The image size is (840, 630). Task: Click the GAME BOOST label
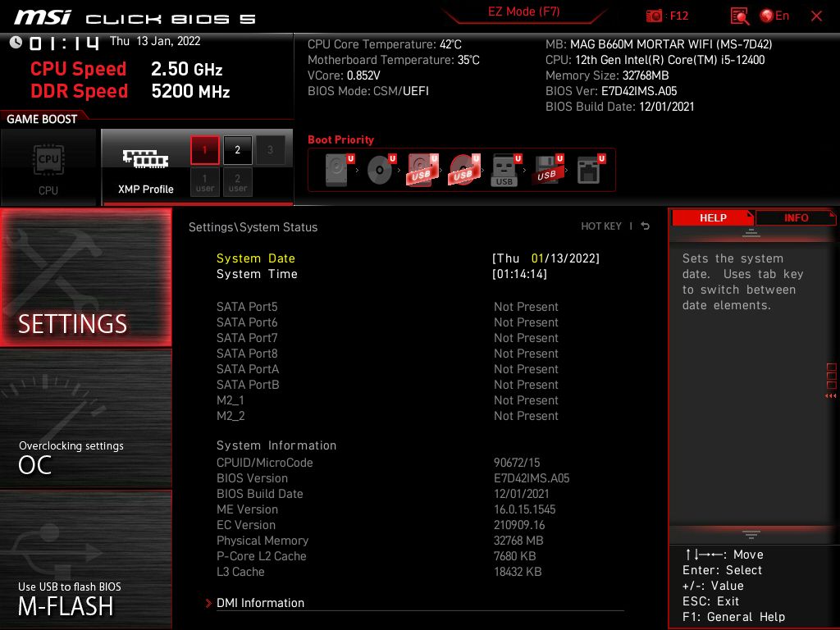(42, 119)
